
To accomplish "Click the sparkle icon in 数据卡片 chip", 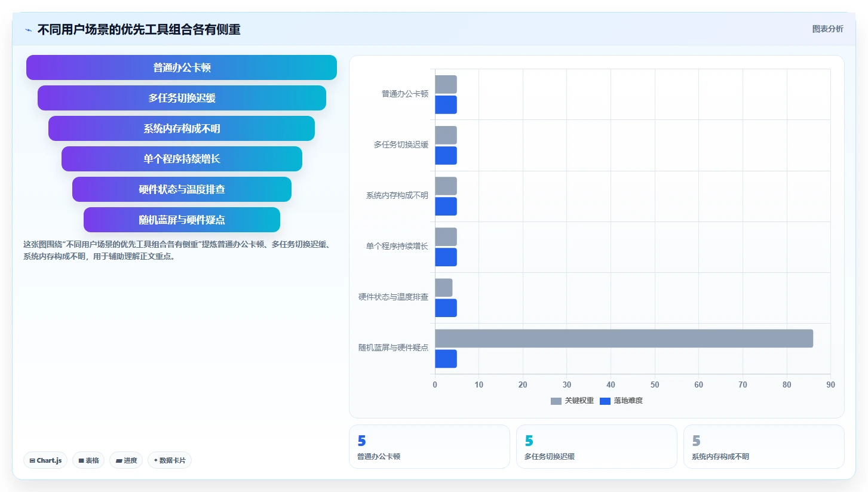I will (x=156, y=460).
